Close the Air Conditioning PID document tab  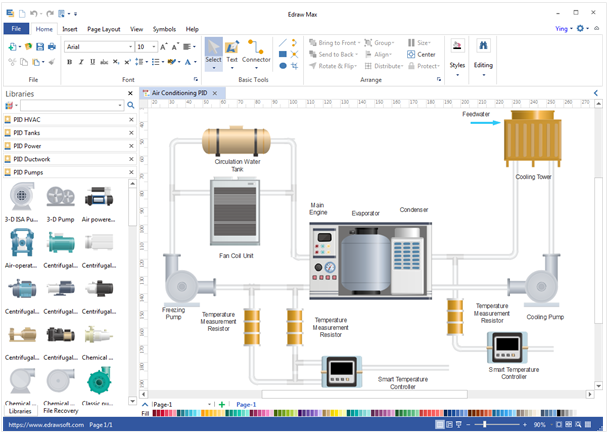(214, 93)
